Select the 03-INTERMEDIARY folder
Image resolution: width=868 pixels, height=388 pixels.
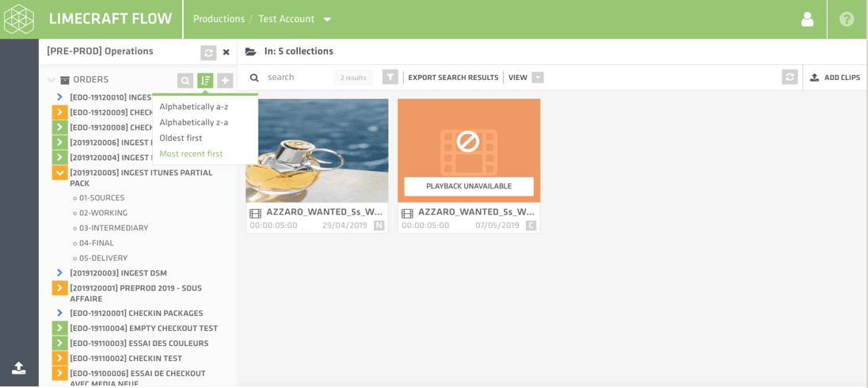coord(114,227)
